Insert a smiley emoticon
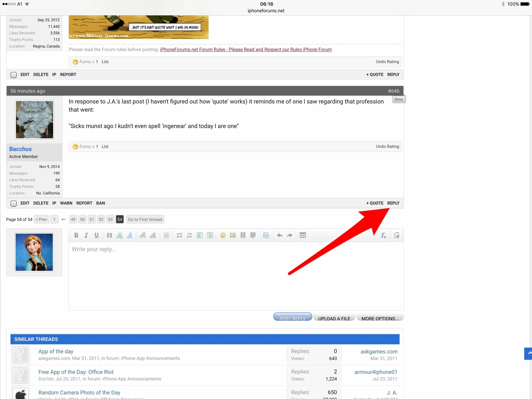532x399 pixels. tap(223, 235)
